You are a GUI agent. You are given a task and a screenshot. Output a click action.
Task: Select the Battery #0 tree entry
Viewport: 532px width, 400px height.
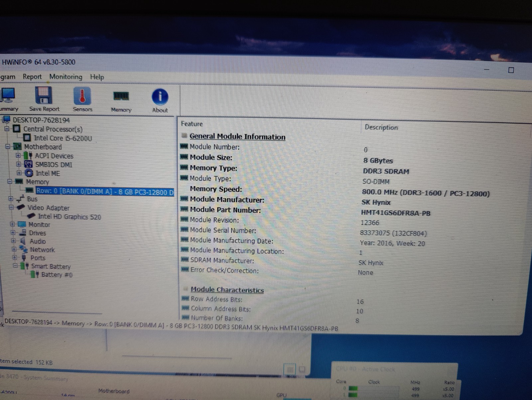coord(57,275)
